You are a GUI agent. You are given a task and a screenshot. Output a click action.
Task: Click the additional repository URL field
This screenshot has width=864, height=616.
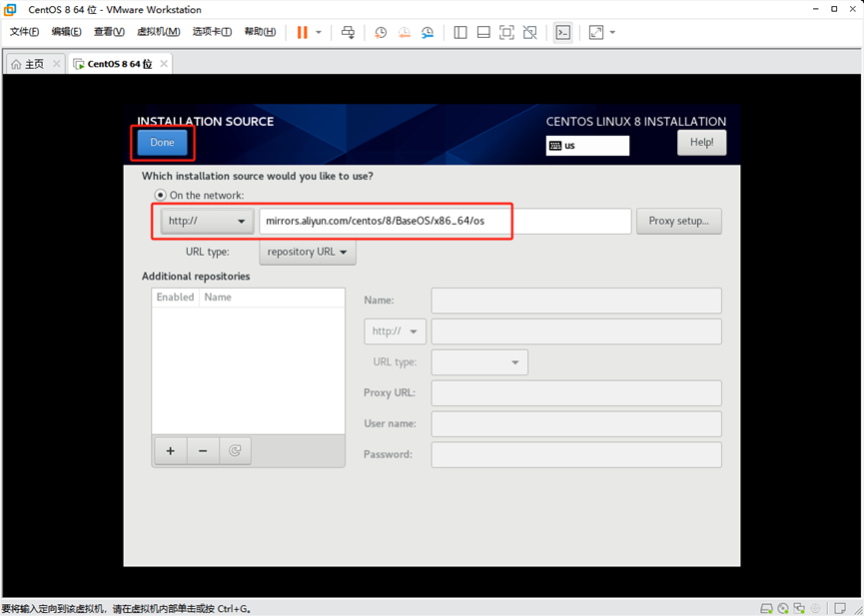click(x=576, y=331)
